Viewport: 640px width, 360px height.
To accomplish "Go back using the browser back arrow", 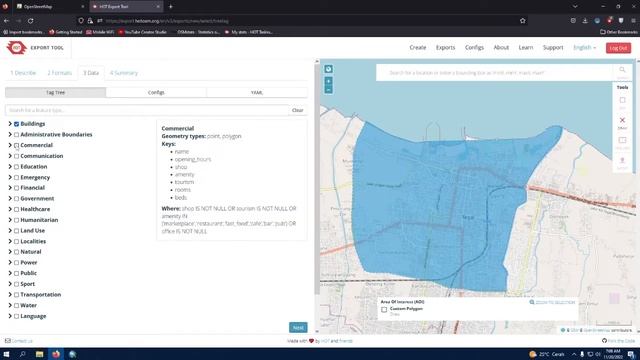I will click(x=7, y=21).
